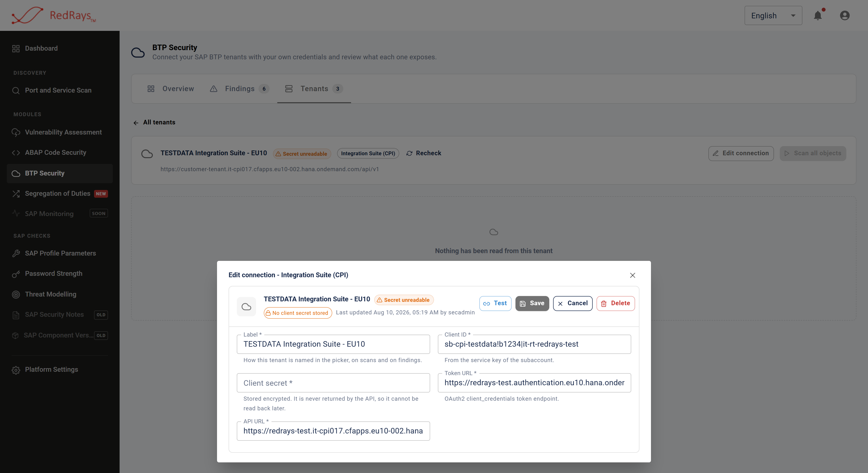Viewport: 868px width, 473px height.
Task: Open Password Strength check
Action: 60,274
